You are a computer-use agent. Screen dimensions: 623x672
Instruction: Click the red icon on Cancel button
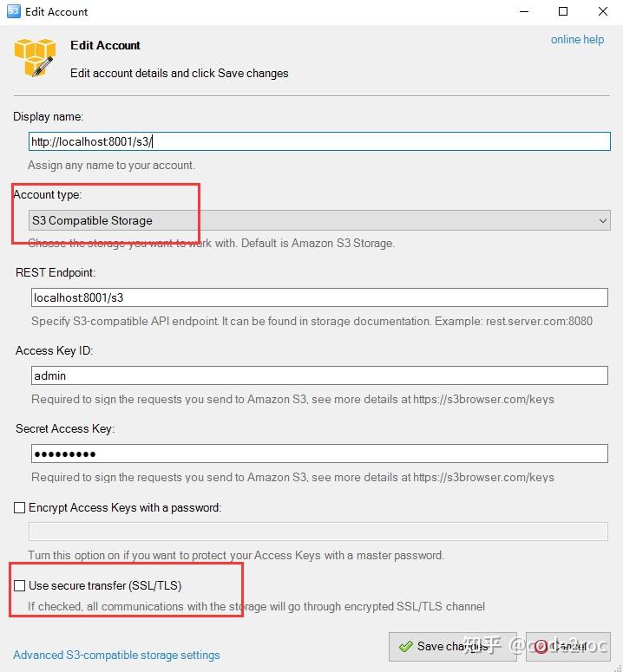click(x=541, y=646)
